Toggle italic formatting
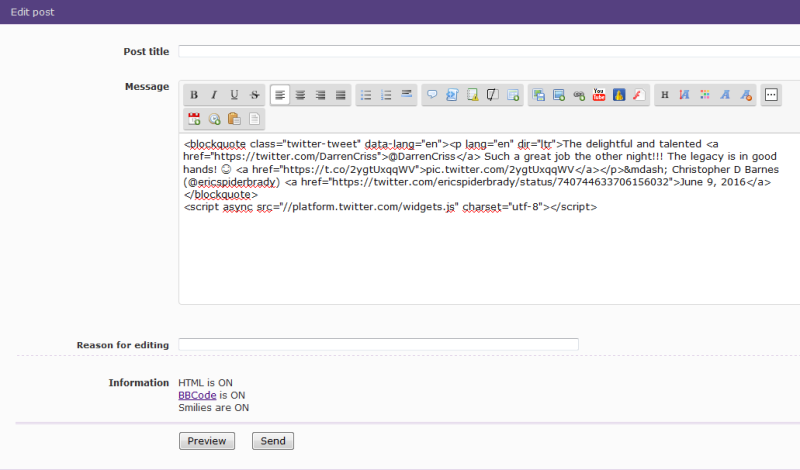Image resolution: width=800 pixels, height=470 pixels. 214,95
